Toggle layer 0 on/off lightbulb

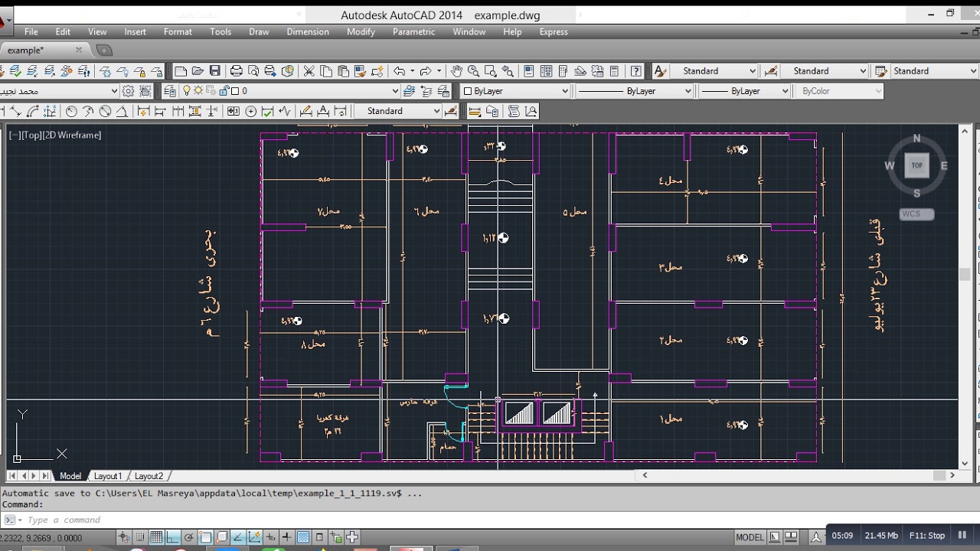(187, 91)
